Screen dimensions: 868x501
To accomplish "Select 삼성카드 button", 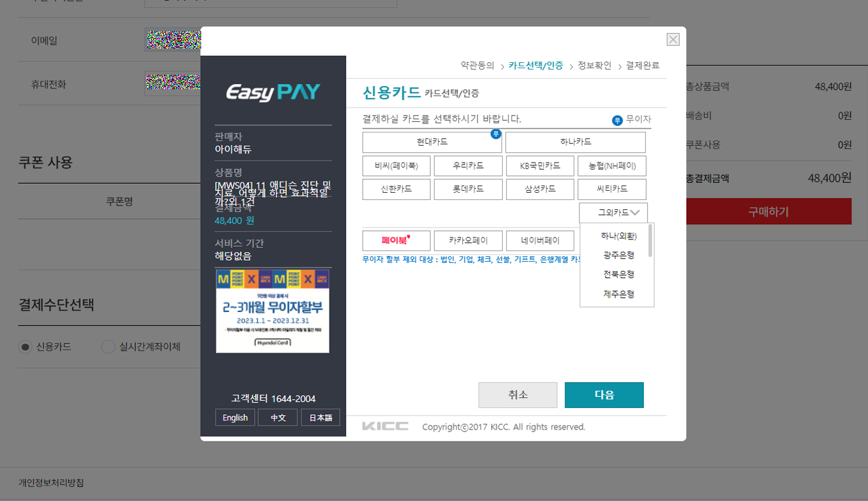I will [x=540, y=189].
